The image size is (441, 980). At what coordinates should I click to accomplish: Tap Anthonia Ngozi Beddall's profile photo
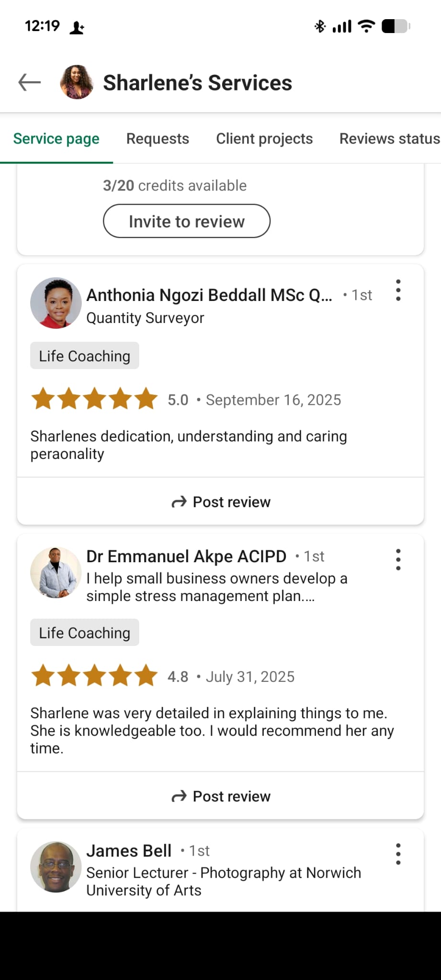(56, 303)
